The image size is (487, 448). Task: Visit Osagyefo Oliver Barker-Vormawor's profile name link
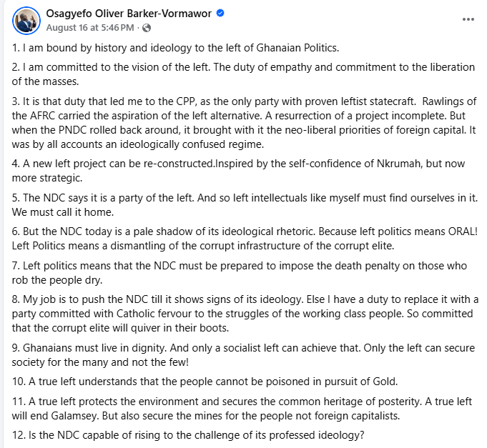pyautogui.click(x=129, y=14)
